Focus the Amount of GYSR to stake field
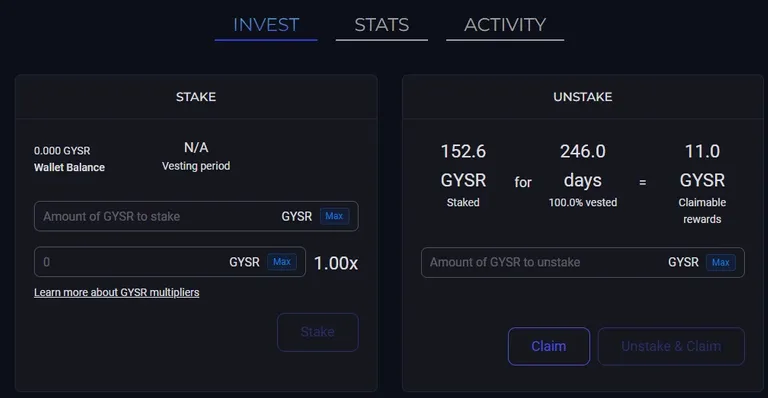The width and height of the screenshot is (768, 398). [196, 216]
